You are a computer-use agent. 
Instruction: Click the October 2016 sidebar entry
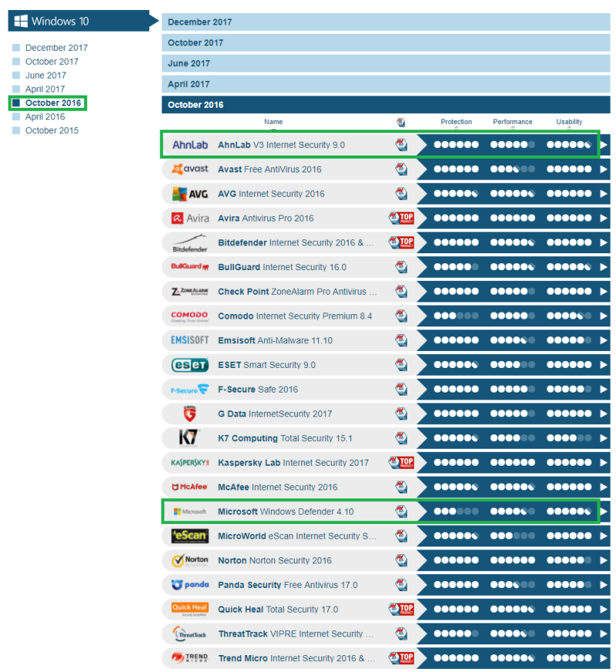pos(53,103)
